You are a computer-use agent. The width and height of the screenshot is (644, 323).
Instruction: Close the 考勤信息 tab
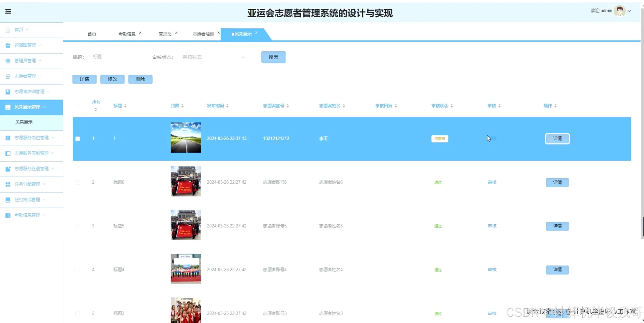tap(140, 33)
